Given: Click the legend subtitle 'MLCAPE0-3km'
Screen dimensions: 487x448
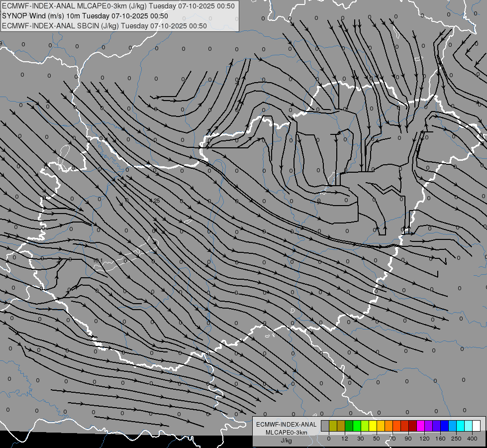Looking at the screenshot, I should [287, 433].
